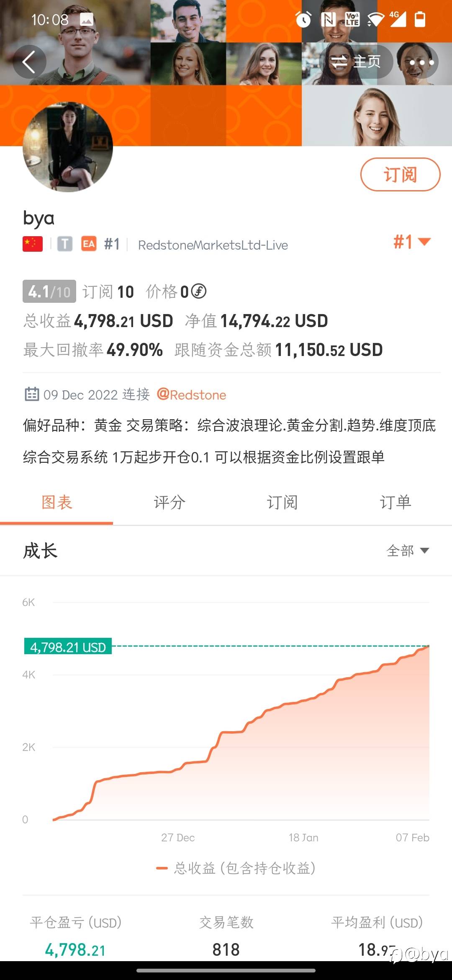Tap the orange EA badge icon

click(89, 244)
